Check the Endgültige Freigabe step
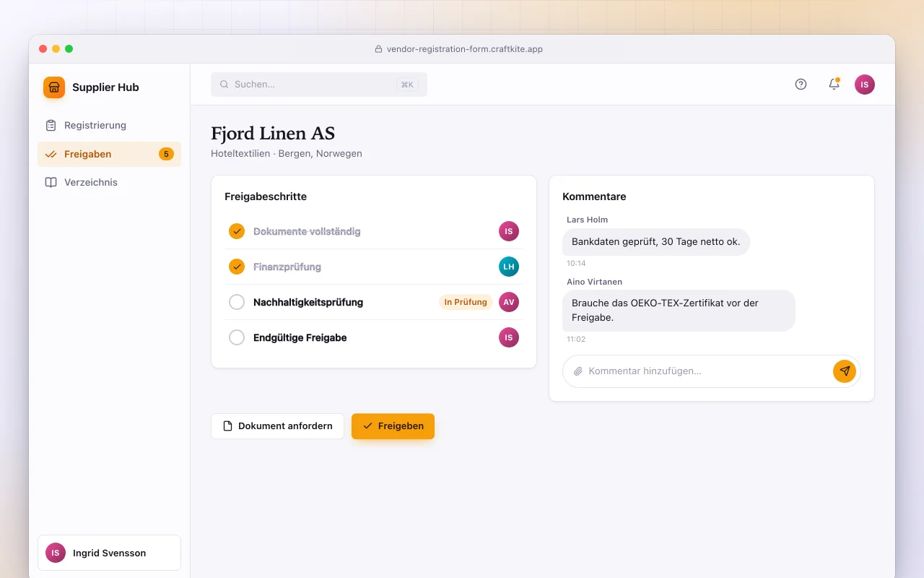924x578 pixels. [237, 337]
